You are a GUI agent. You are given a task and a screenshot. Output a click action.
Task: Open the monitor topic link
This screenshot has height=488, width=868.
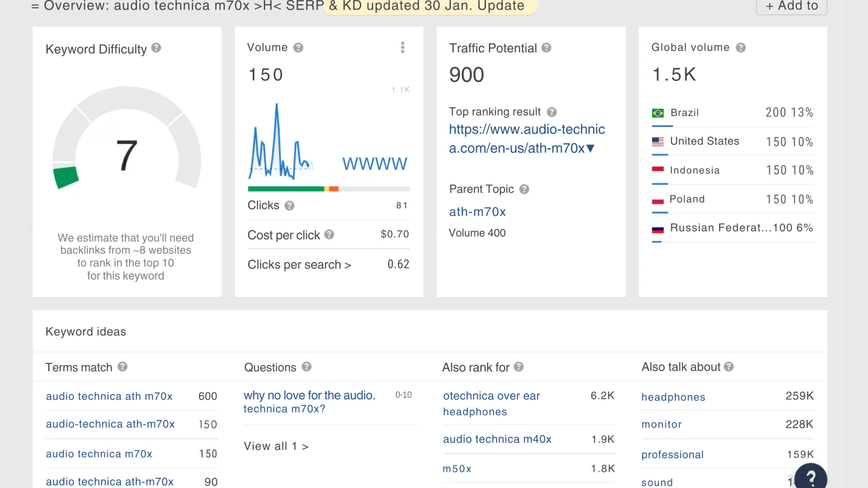pyautogui.click(x=661, y=424)
